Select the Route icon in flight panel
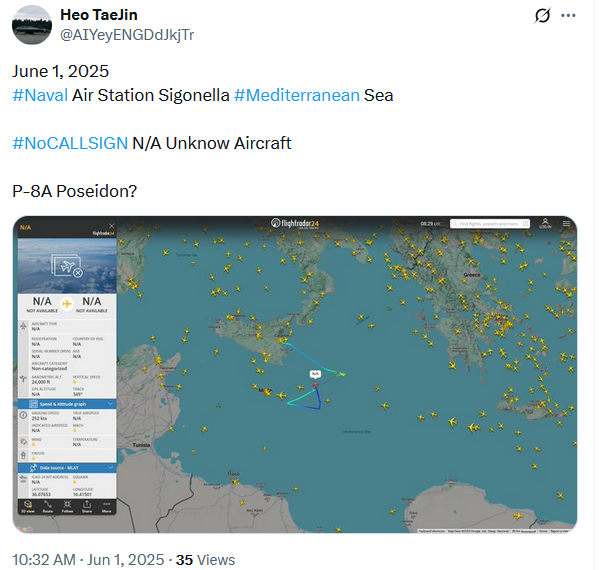 point(48,507)
